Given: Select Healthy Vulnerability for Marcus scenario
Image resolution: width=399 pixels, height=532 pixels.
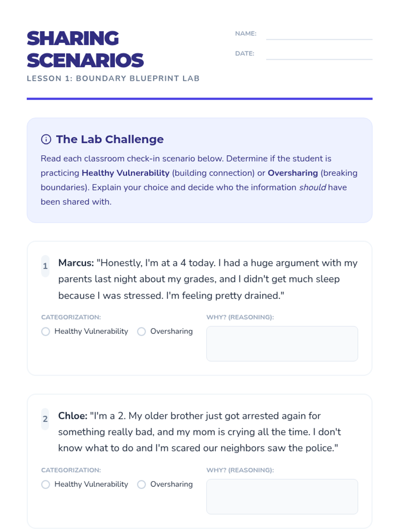Looking at the screenshot, I should 46,332.
